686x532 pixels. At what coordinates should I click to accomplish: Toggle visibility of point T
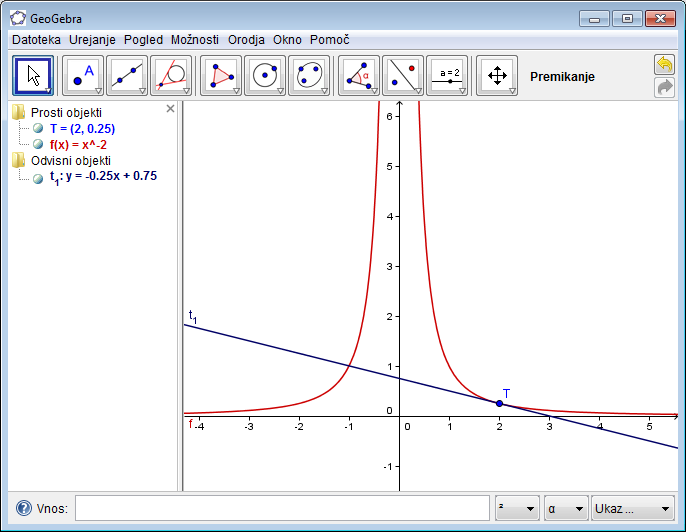click(x=38, y=129)
